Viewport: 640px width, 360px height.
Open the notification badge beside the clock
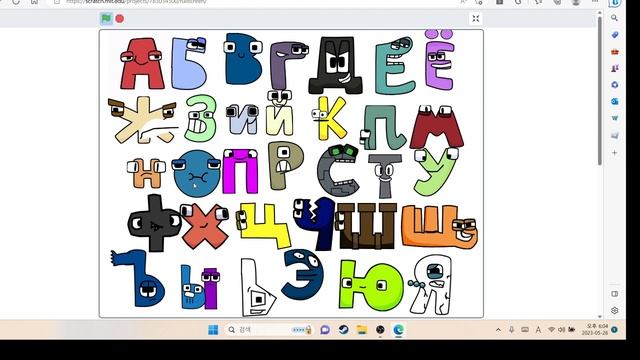point(615,329)
